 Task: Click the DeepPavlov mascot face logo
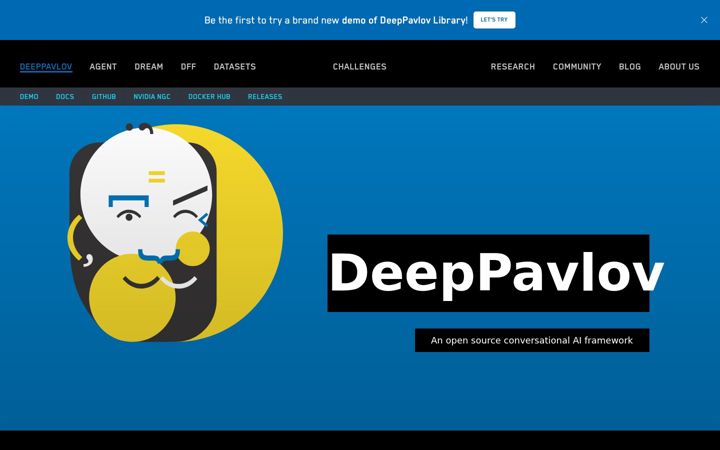click(x=175, y=232)
